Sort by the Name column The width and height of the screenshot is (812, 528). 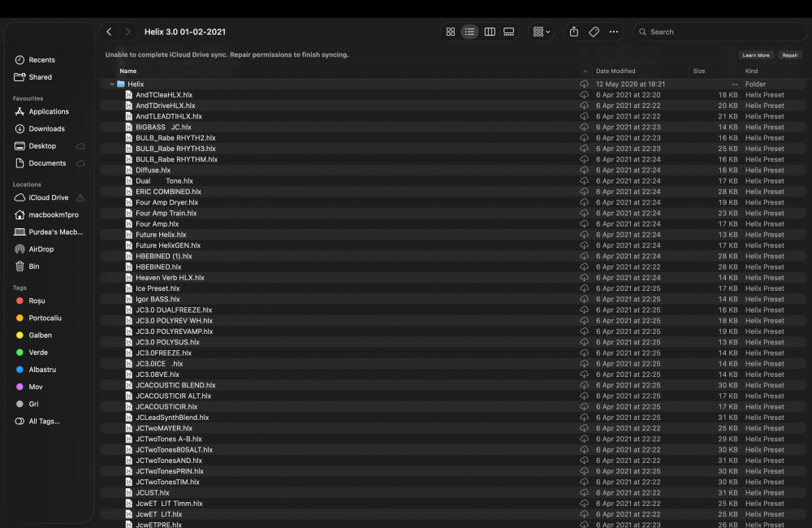[x=128, y=71]
